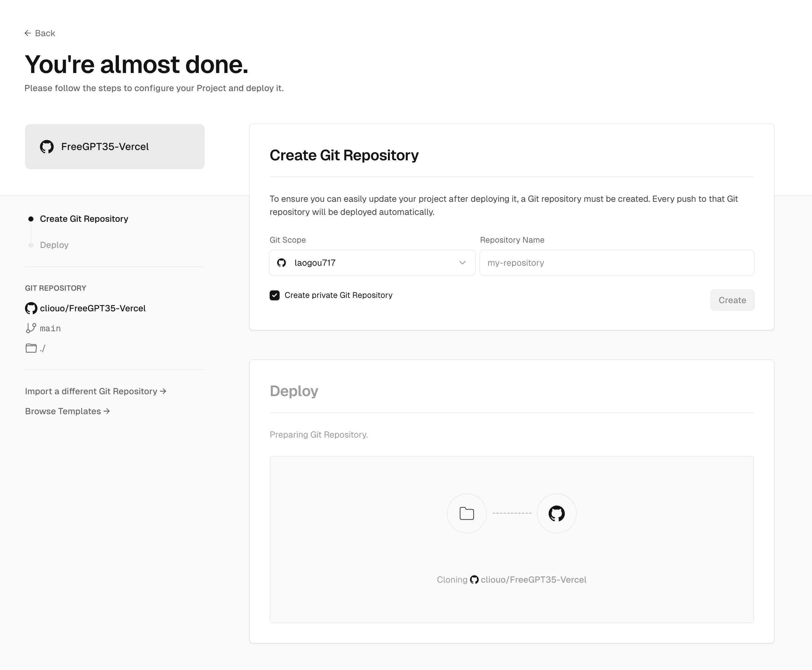The image size is (812, 670).
Task: Click the GIT REPOSITORY sidebar heading
Action: [56, 288]
